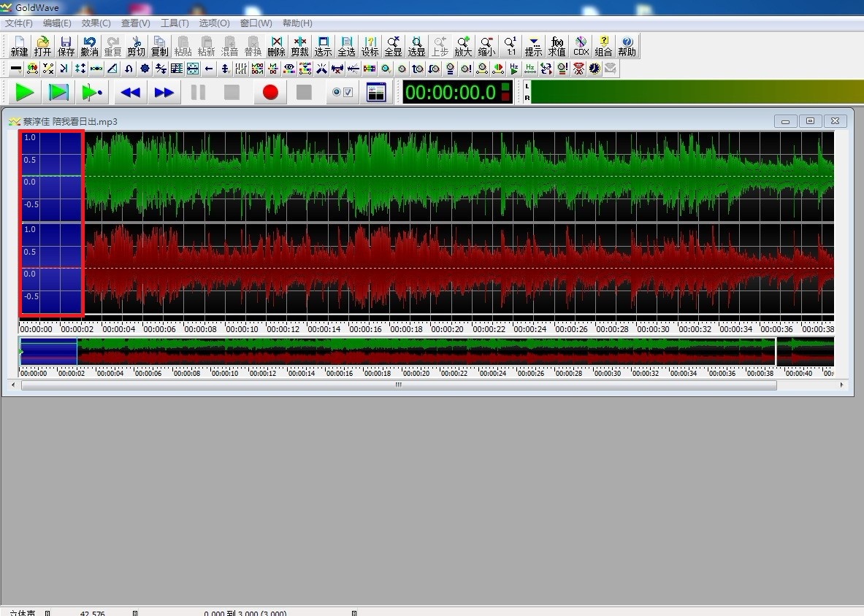This screenshot has width=864, height=616.
Task: Open the 效果(C) menu
Action: coord(96,23)
